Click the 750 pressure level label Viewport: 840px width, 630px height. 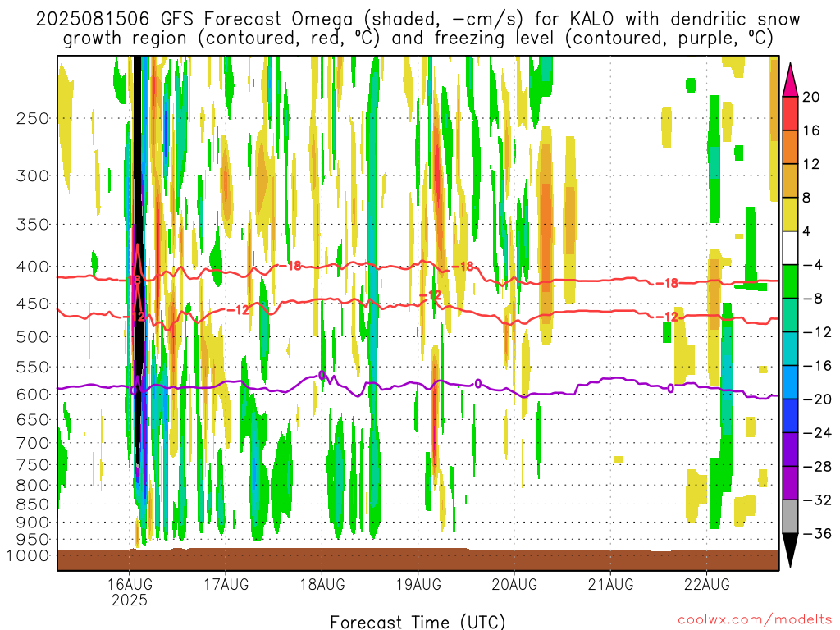tap(33, 465)
